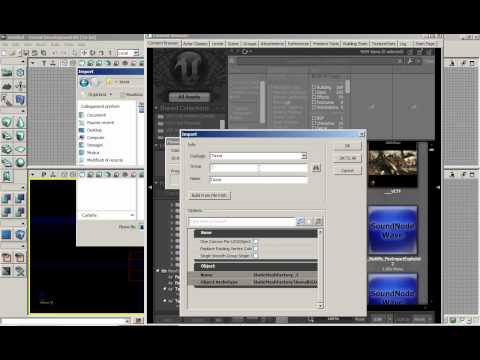The height and width of the screenshot is (360, 480).
Task: Click the CSG Add icon
Action: point(7,198)
